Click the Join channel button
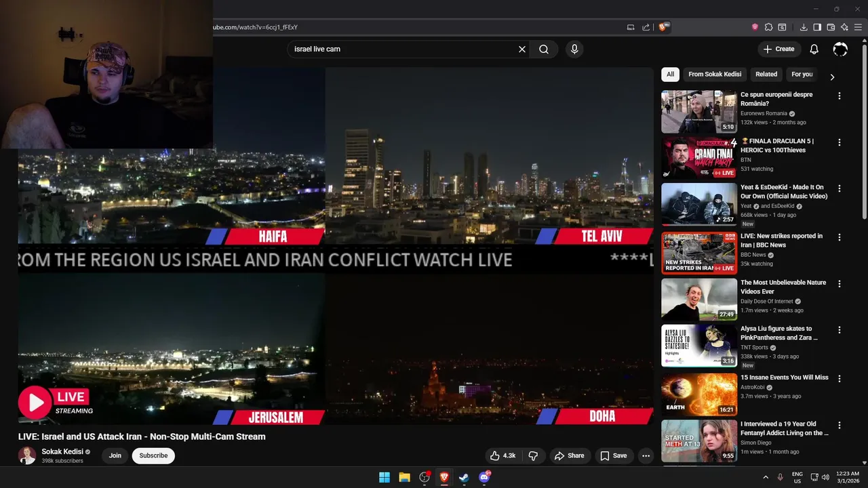 115,455
